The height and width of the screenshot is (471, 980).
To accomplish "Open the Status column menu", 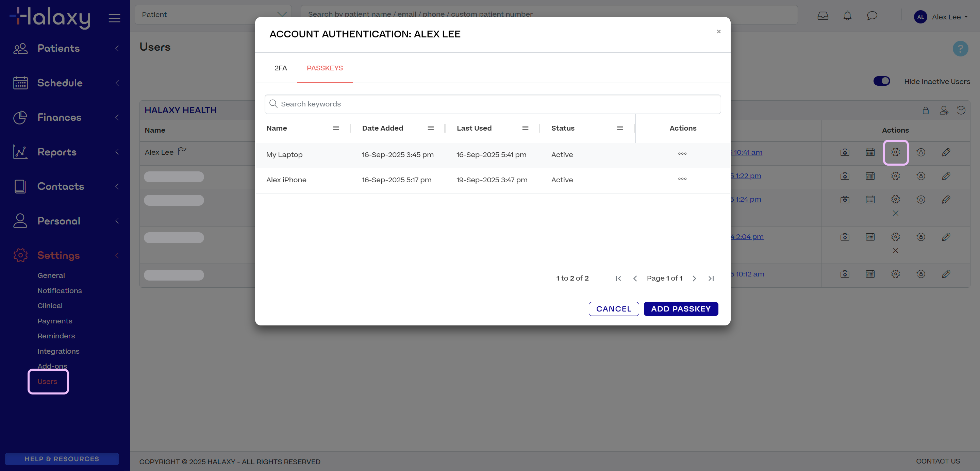I will 620,128.
